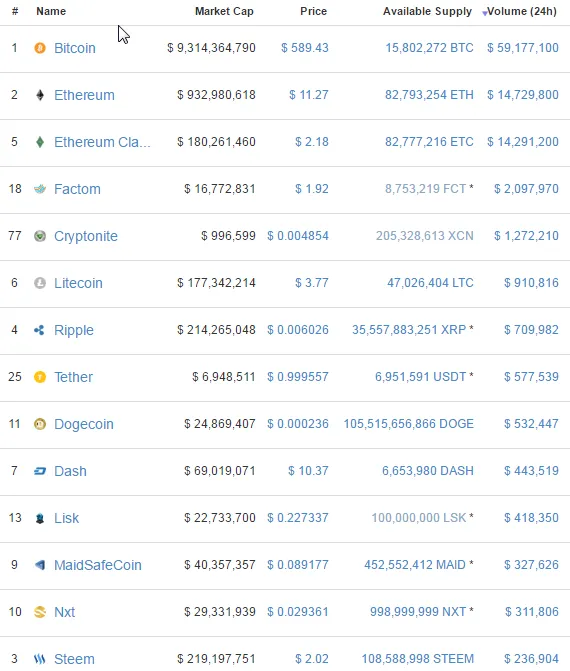Sort by the Name column header
Image resolution: width=570 pixels, height=671 pixels.
pos(51,11)
